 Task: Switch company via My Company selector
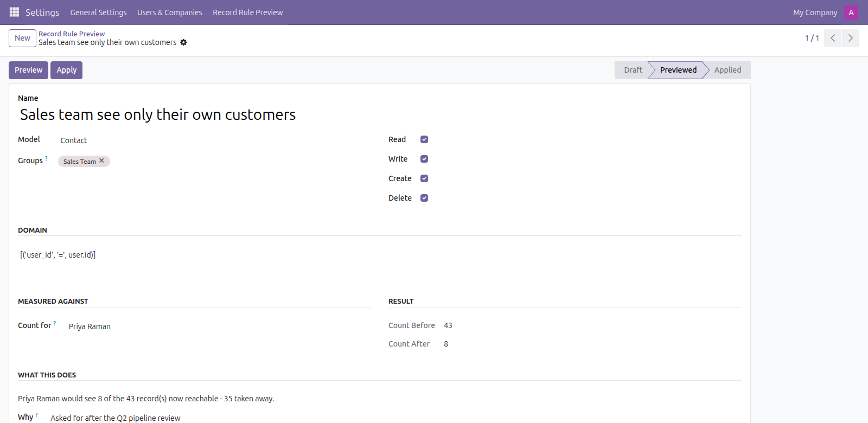(815, 12)
